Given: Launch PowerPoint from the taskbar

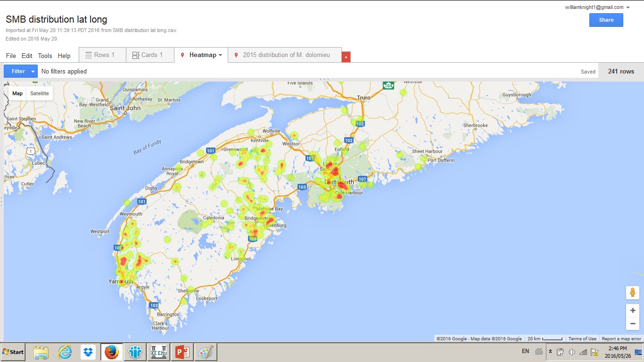Looking at the screenshot, I should coord(182,352).
